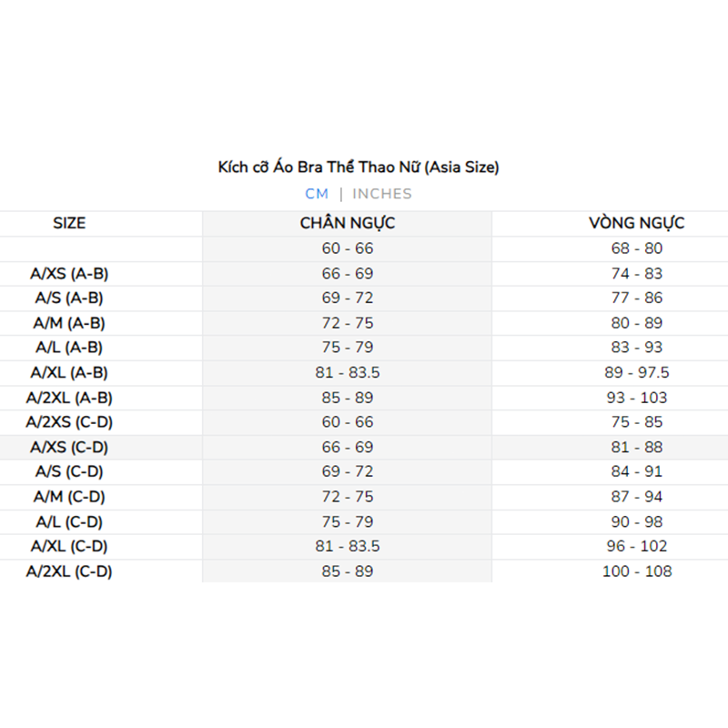Viewport: 728px width, 728px height.
Task: Select the A/L (C-D) size row label
Action: click(69, 521)
